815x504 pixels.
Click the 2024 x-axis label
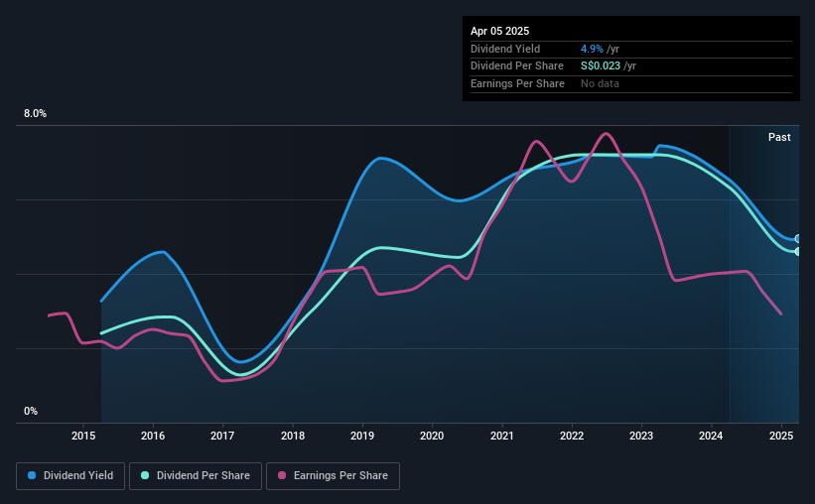711,436
